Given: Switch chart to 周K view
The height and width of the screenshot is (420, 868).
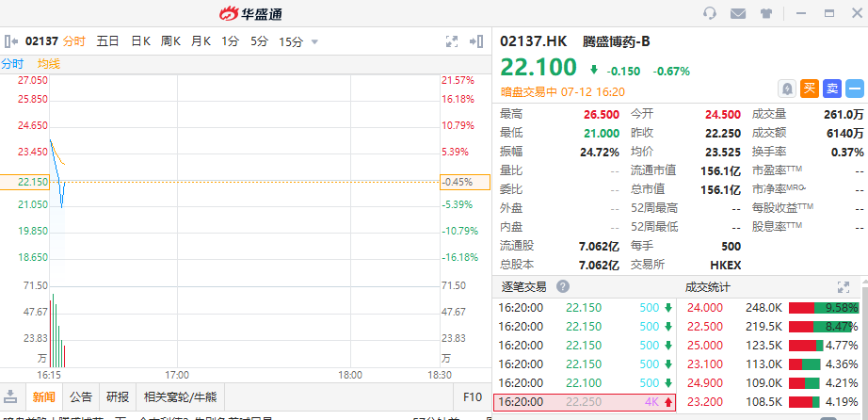Looking at the screenshot, I should click(x=171, y=41).
